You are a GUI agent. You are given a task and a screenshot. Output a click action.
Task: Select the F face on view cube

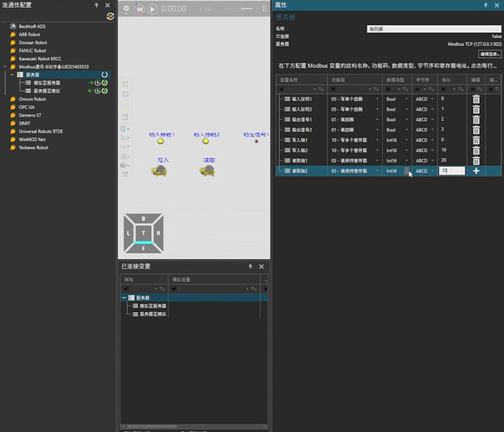tap(144, 248)
